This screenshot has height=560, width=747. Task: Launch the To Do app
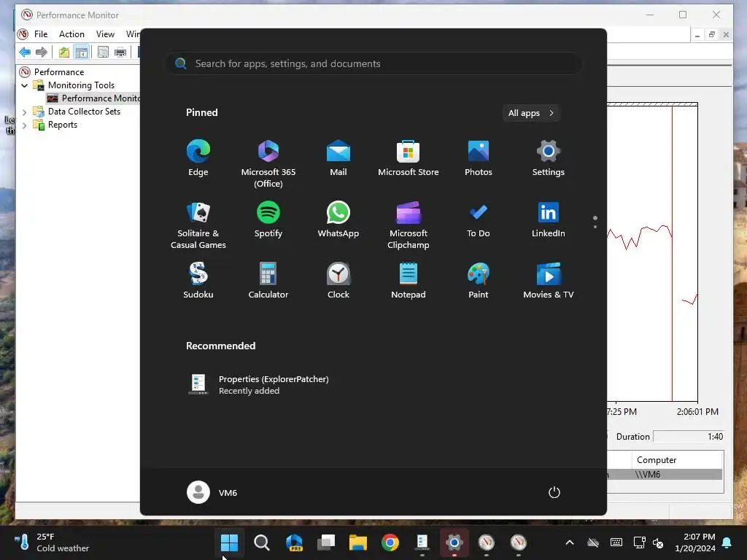tap(479, 219)
